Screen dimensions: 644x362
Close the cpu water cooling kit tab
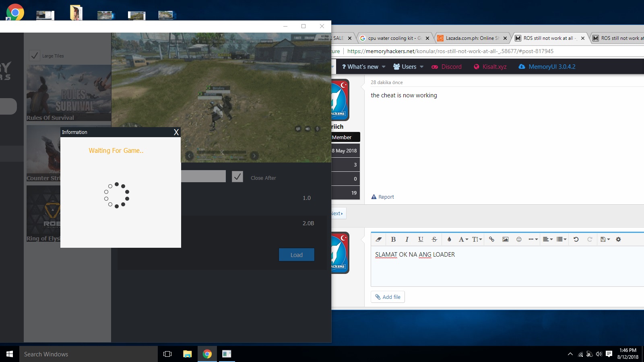pyautogui.click(x=427, y=38)
